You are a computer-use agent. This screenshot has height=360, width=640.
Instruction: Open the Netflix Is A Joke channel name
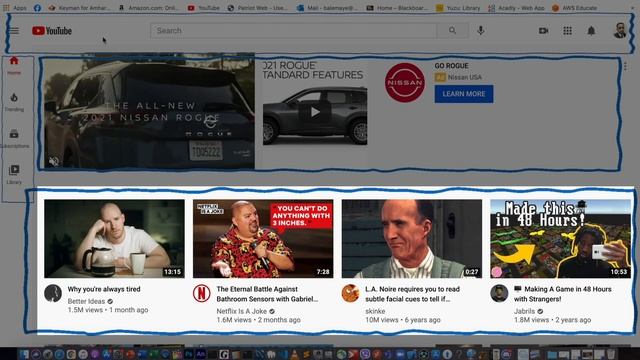click(x=241, y=311)
